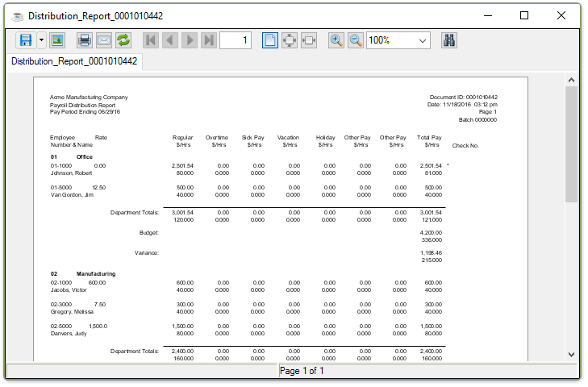
Task: Print the distribution report
Action: tap(85, 40)
